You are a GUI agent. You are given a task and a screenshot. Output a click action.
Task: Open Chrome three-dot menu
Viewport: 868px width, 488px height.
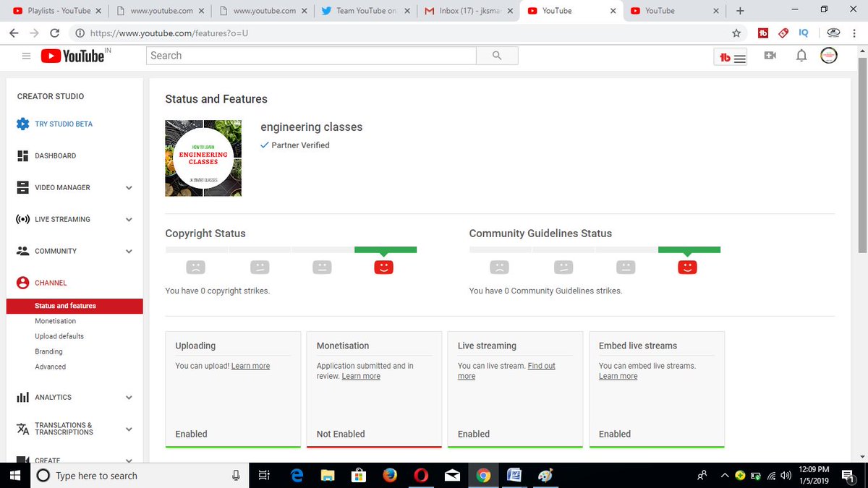pos(855,33)
